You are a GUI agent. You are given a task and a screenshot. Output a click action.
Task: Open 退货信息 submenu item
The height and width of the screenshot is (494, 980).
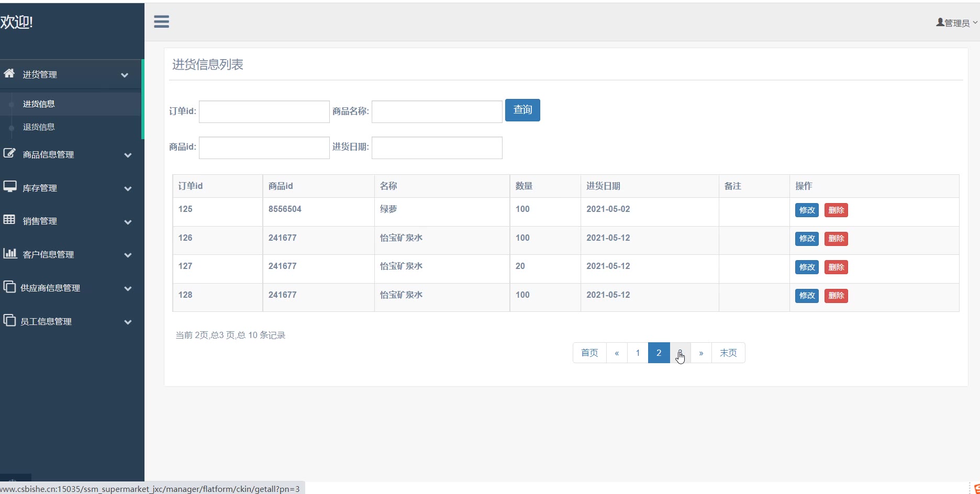pos(39,127)
